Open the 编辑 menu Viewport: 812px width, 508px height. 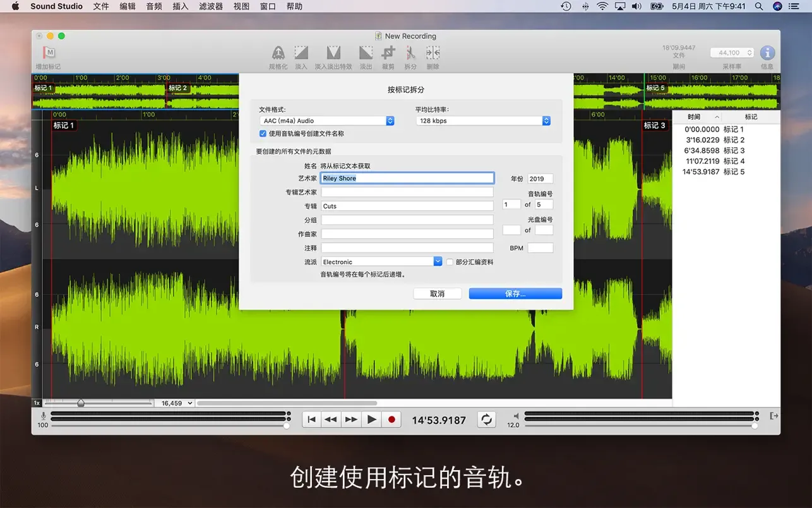coord(128,6)
